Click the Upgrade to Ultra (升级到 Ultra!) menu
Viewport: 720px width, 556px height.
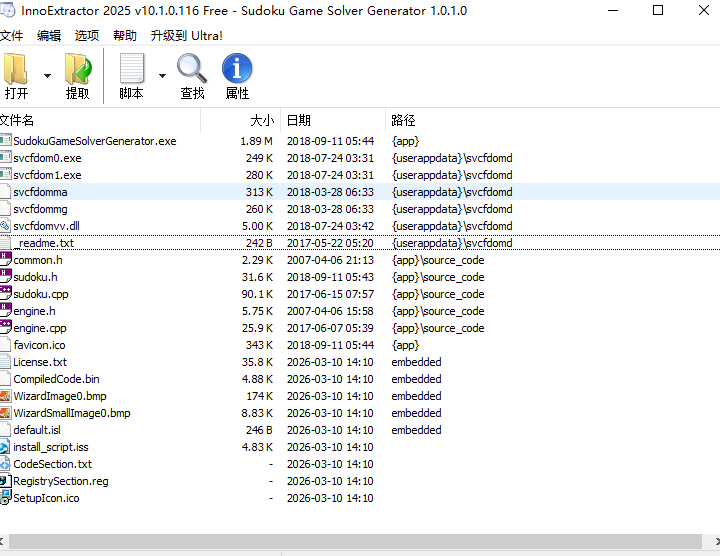coord(187,35)
